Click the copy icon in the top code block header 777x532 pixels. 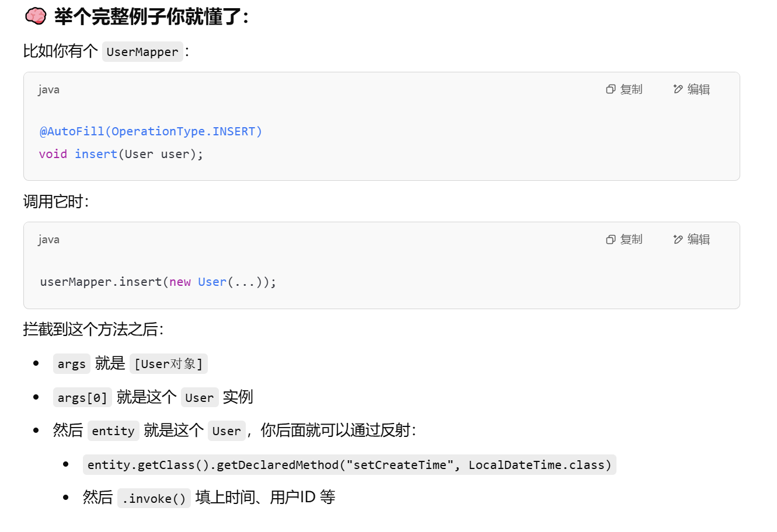[611, 89]
